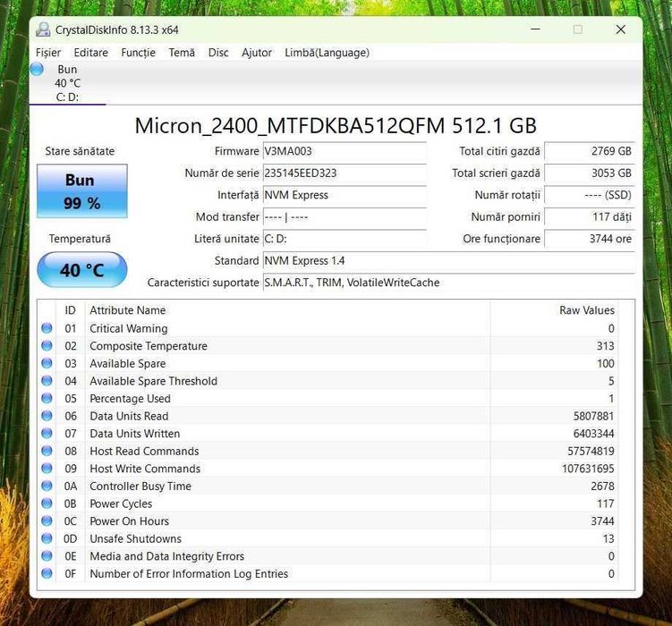Viewport: 672px width, 626px height.
Task: Select the Power Cycles attribute name
Action: tap(121, 504)
